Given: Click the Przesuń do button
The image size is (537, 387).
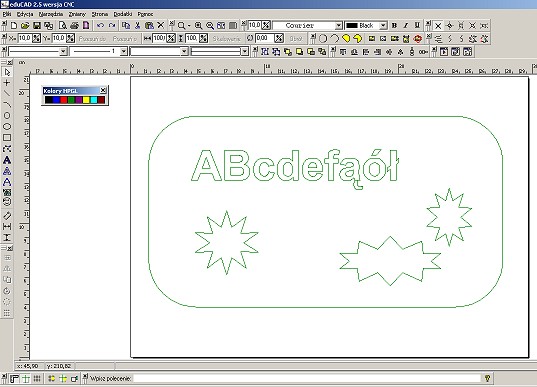Looking at the screenshot, I should 92,38.
